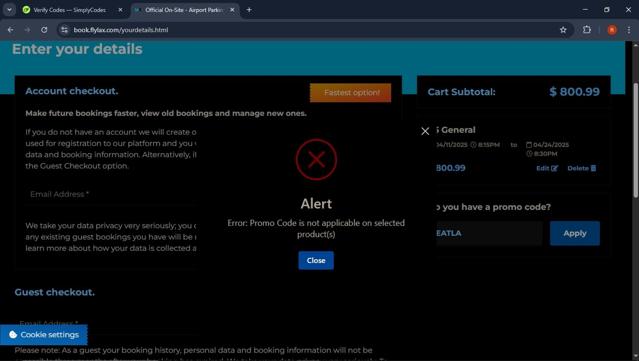Expand the tab search dropdown arrow
Viewport: 639px width, 361px height.
9,10
